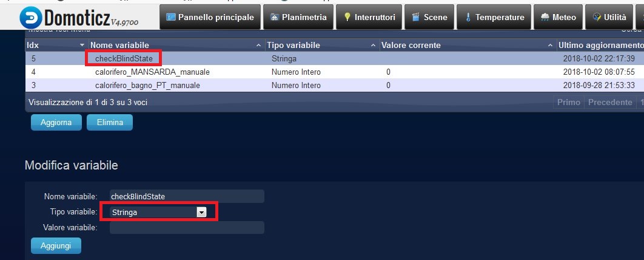Select the calorifero_bagno_PT_manuale row
The height and width of the screenshot is (260, 644).
[x=335, y=86]
